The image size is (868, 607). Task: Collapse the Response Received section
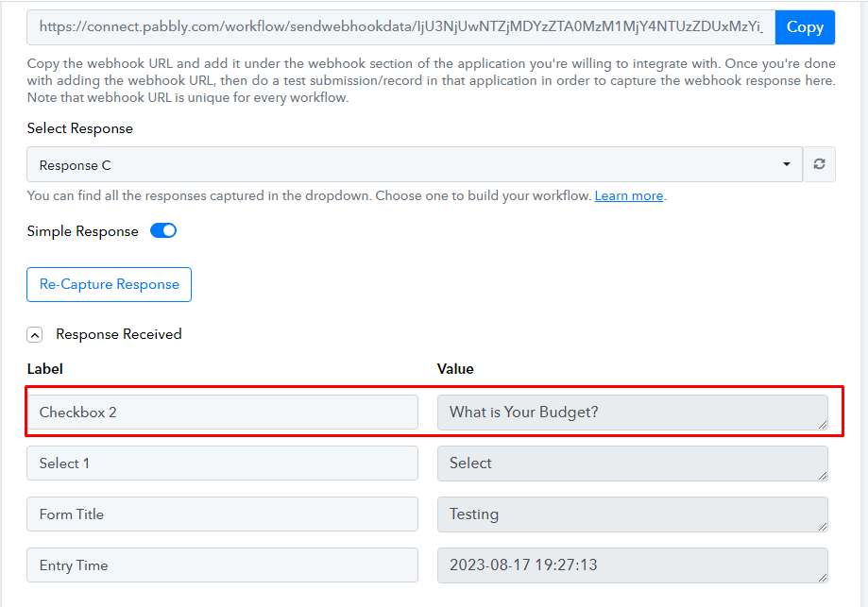point(34,335)
